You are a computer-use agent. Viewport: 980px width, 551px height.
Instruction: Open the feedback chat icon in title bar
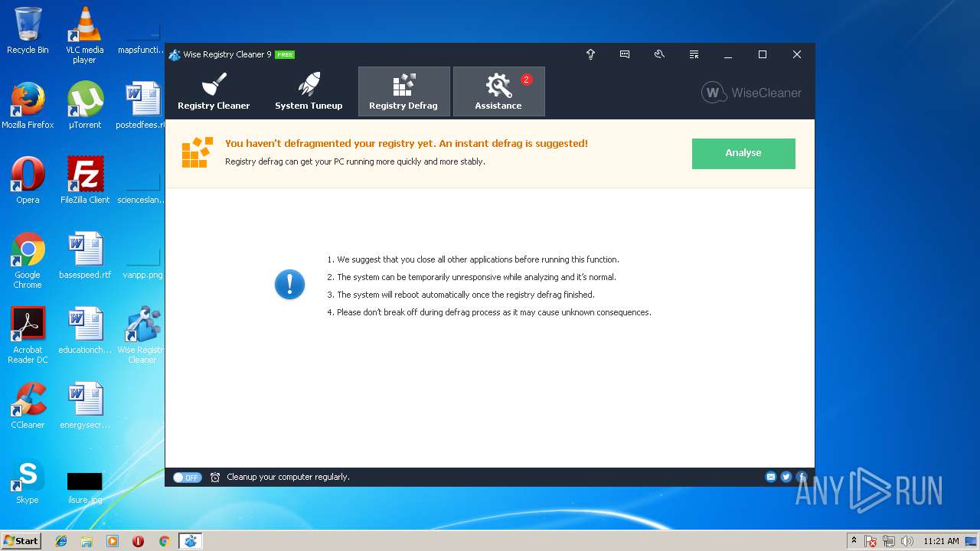[x=625, y=54]
